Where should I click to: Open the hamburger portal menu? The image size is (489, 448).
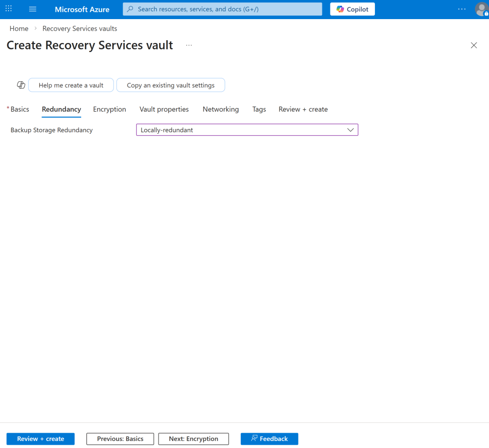[32, 9]
